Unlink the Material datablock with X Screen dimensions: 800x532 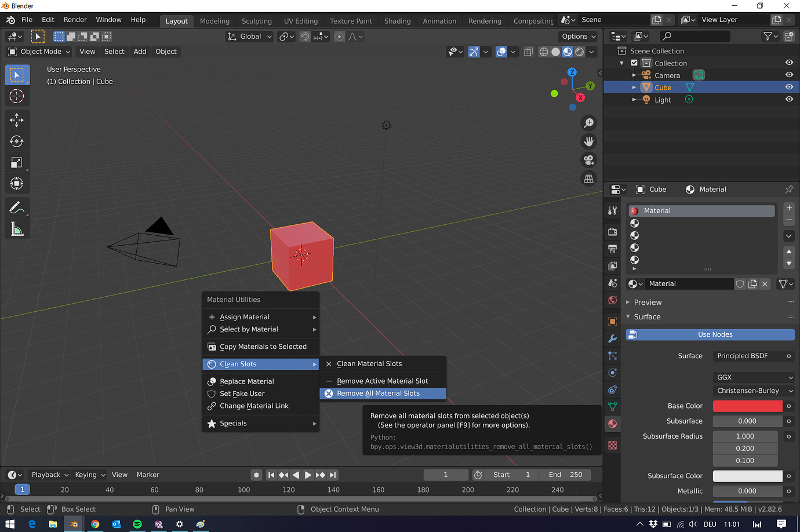765,284
